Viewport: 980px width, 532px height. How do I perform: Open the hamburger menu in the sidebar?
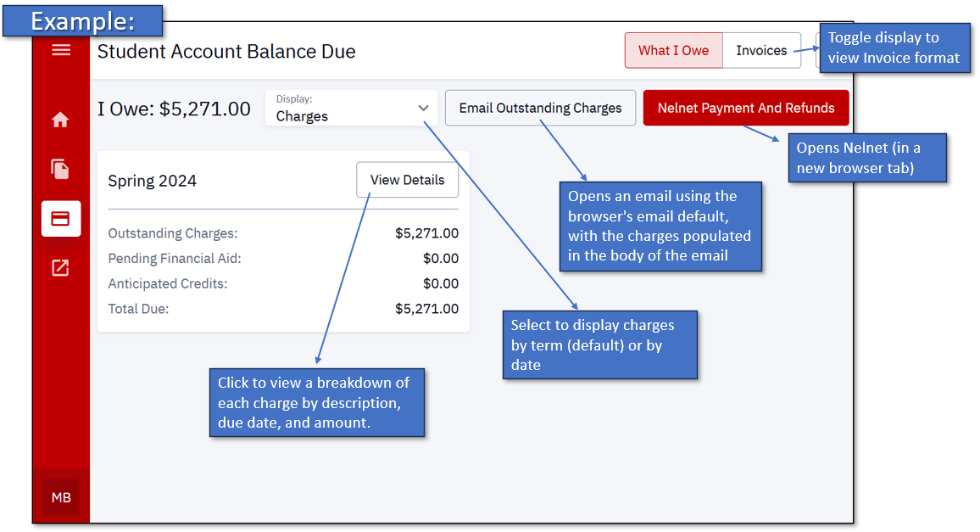(61, 50)
